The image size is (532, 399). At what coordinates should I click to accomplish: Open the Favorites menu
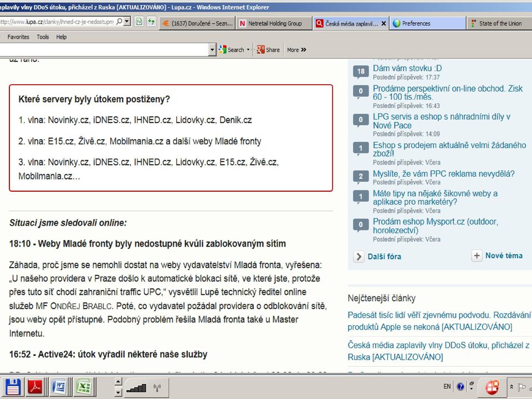18,37
